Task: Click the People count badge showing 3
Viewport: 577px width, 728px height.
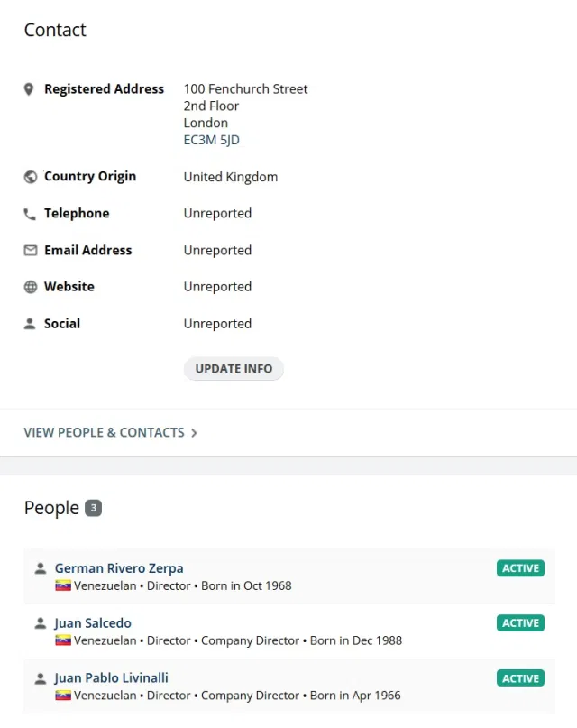Action: coord(93,508)
